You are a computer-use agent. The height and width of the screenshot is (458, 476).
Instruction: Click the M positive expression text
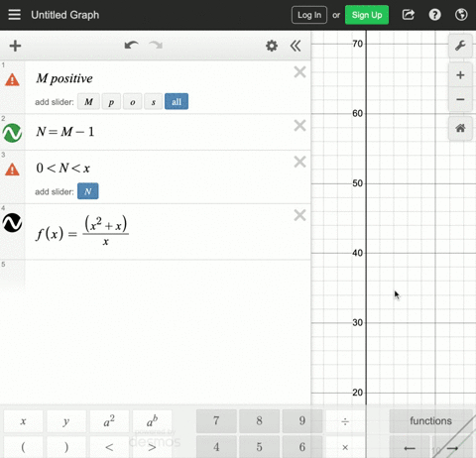pyautogui.click(x=64, y=78)
